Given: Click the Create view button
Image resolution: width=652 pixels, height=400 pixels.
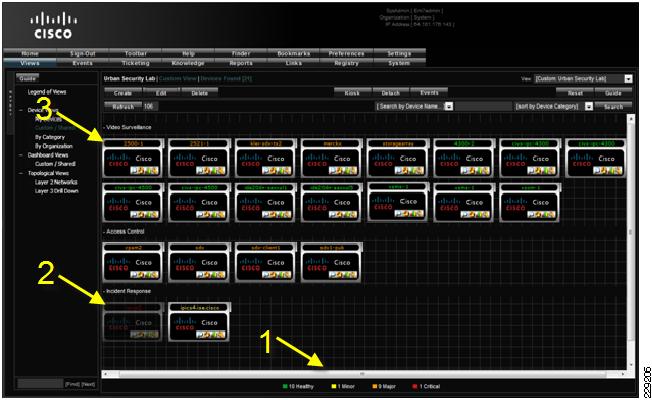Looking at the screenshot, I should pos(123,93).
